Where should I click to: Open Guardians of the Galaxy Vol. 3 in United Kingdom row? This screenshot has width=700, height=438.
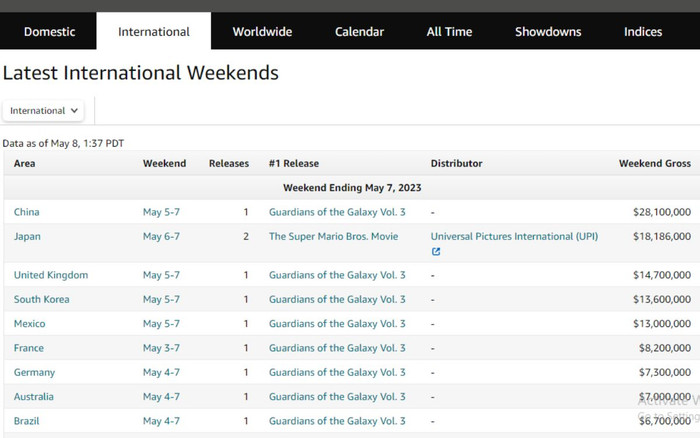[337, 275]
